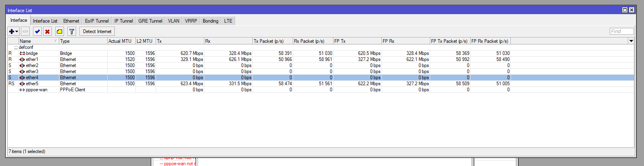Open the VLAN tab
644x166 pixels.
pyautogui.click(x=174, y=21)
